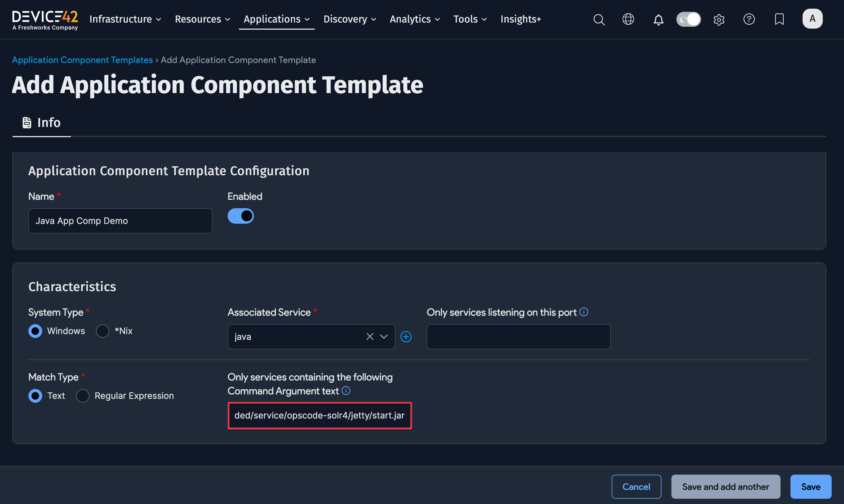Image resolution: width=844 pixels, height=504 pixels.
Task: Toggle the dark mode switch
Action: pos(688,19)
